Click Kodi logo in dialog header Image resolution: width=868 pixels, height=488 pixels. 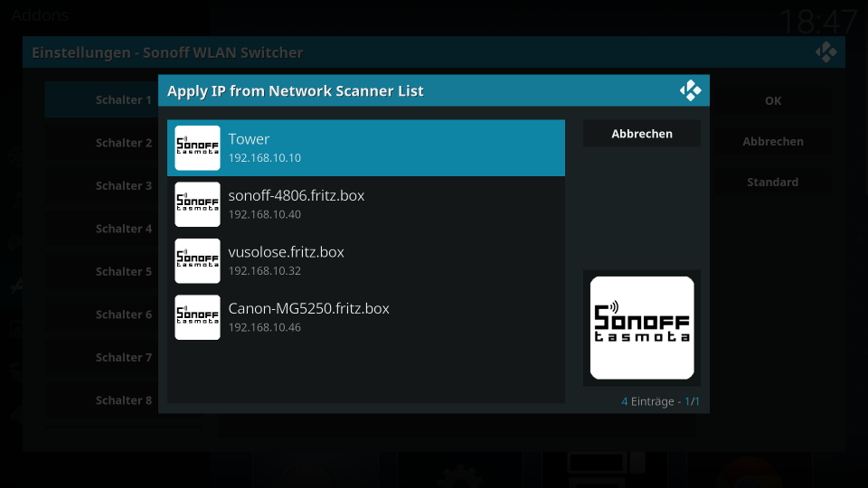tap(690, 90)
